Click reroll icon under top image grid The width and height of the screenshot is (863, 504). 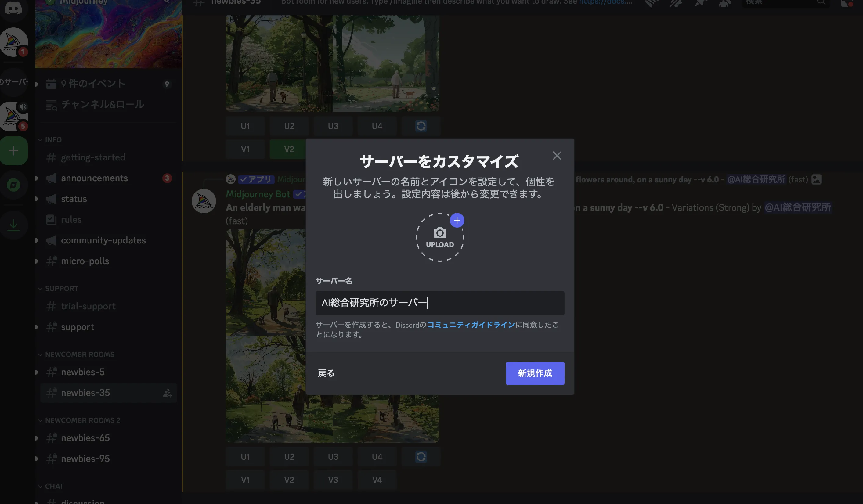click(x=421, y=126)
